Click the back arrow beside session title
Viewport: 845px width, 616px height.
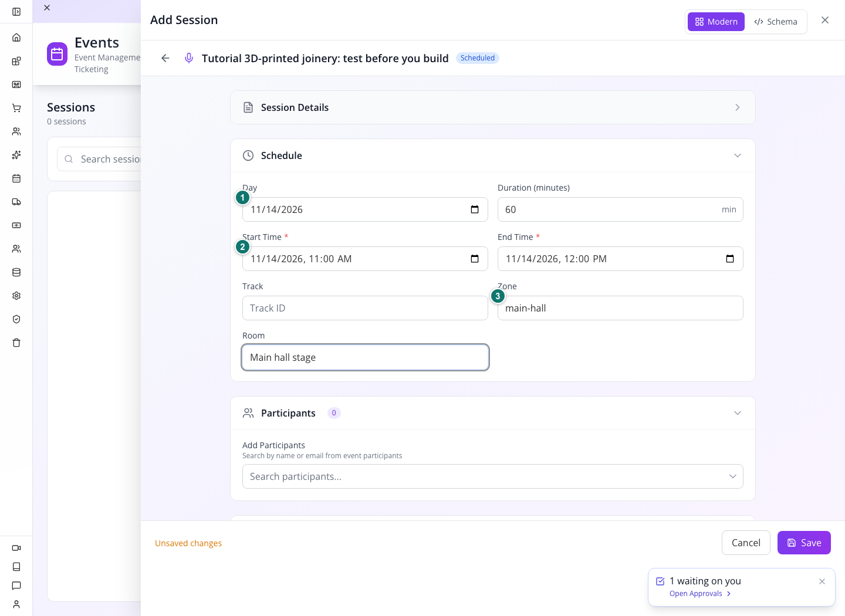click(165, 58)
